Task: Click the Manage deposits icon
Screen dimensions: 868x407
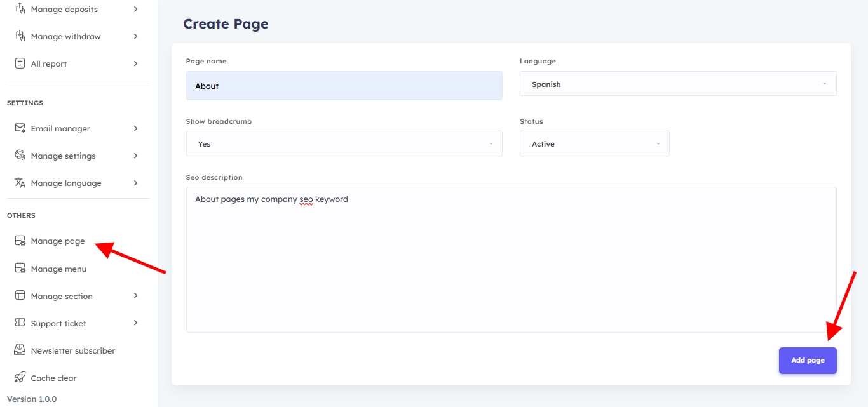Action: 20,9
